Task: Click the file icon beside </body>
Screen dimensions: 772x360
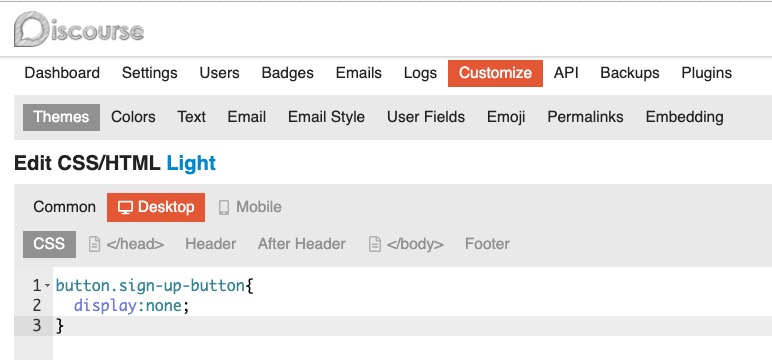Action: (375, 244)
